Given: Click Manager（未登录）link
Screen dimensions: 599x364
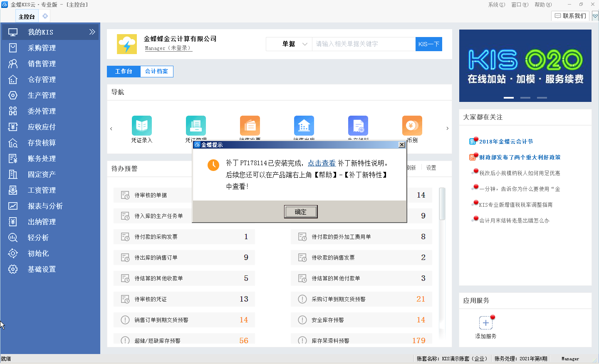Looking at the screenshot, I should (x=168, y=48).
